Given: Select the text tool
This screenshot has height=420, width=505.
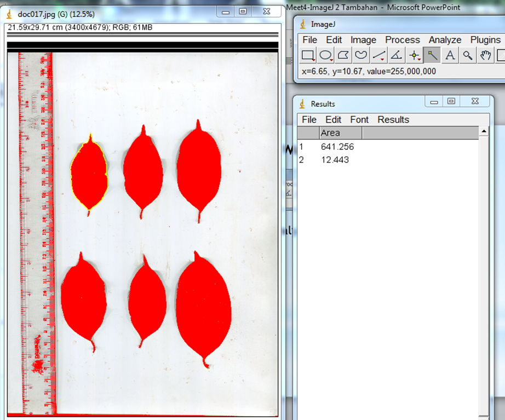Looking at the screenshot, I should point(450,55).
